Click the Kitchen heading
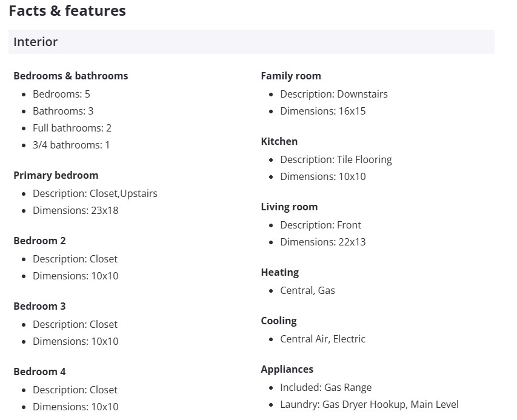Image resolution: width=517 pixels, height=420 pixels. point(279,141)
